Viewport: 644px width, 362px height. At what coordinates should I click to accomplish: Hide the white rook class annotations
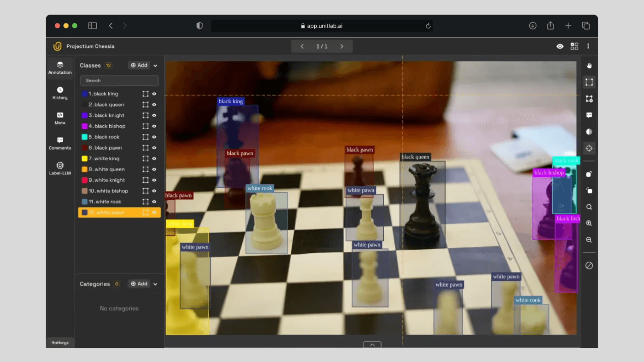pos(154,201)
